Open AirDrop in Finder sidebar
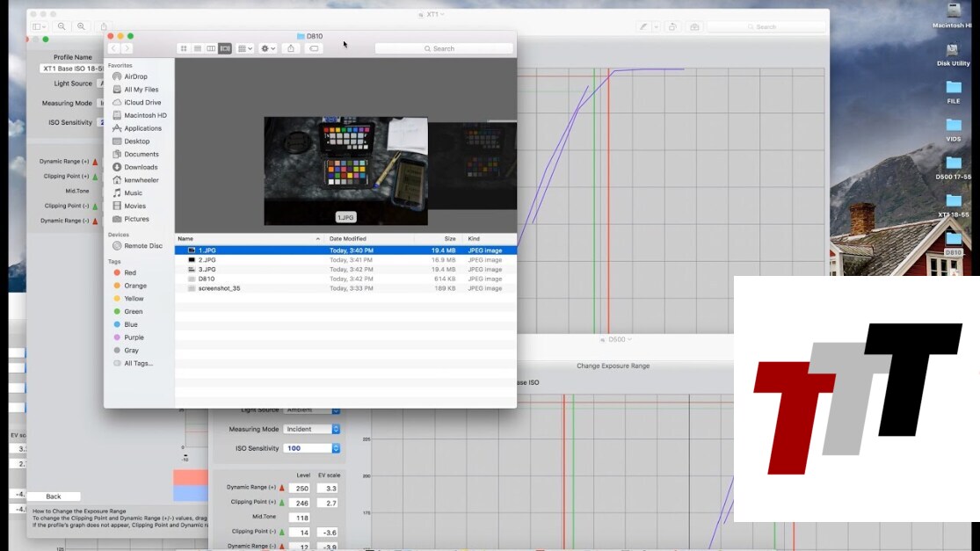This screenshot has width=980, height=551. [x=135, y=76]
